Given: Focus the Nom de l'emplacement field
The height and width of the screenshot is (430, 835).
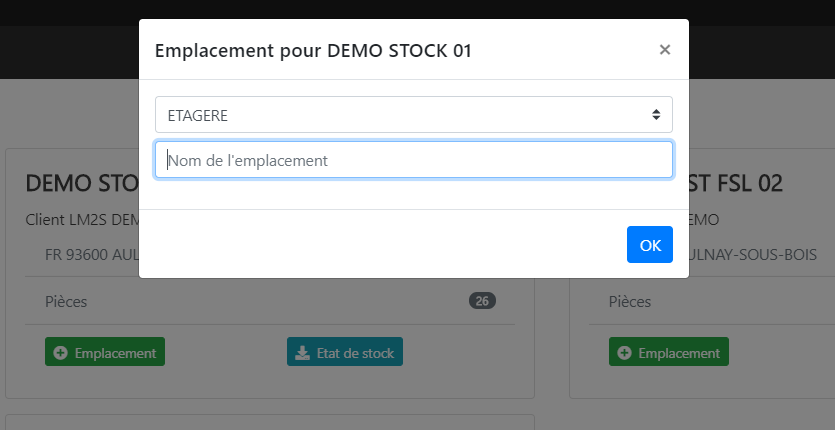Looking at the screenshot, I should point(414,160).
